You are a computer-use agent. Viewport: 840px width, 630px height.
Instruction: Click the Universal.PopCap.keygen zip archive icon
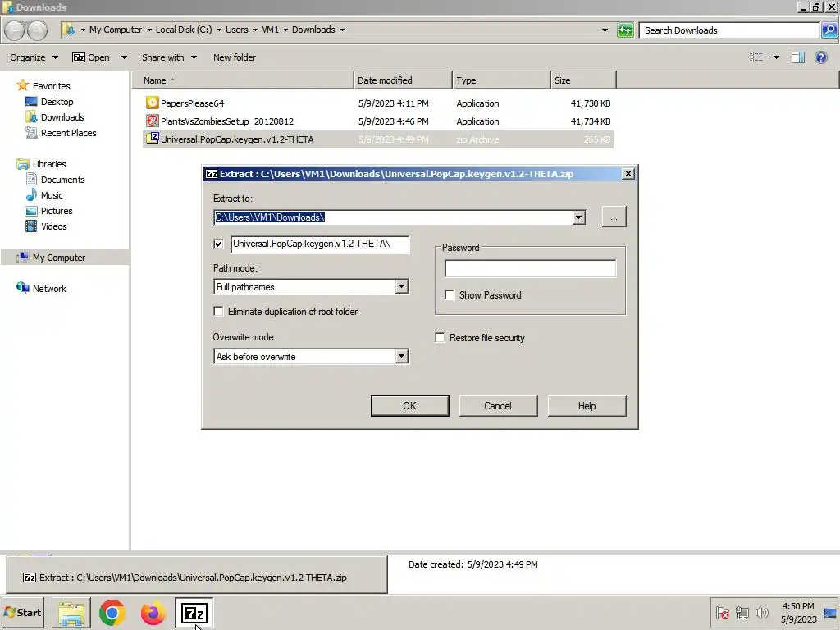click(x=152, y=139)
